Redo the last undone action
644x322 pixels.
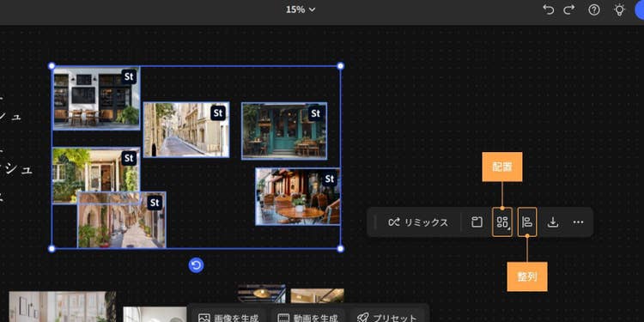568,9
